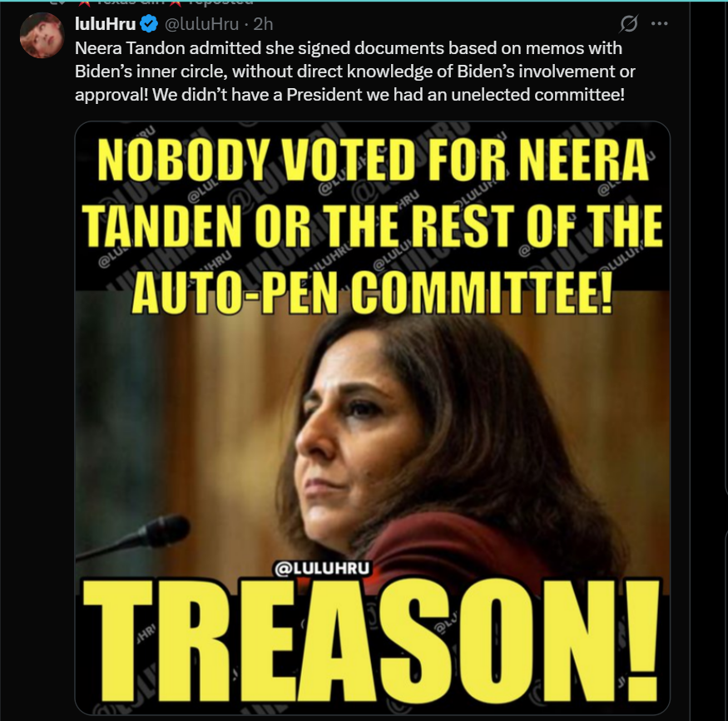Open Grok explain-this-post icon
Screen dimensions: 728x721
pos(628,23)
